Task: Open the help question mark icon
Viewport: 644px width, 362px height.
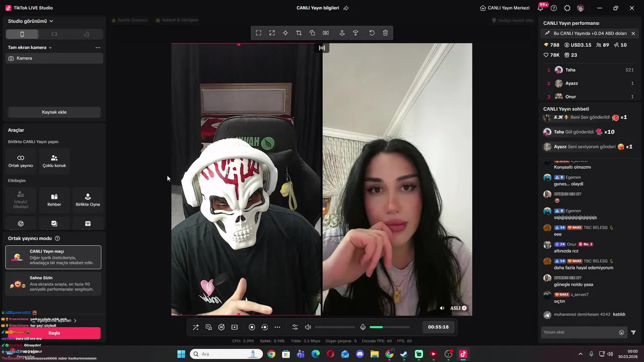Action: point(554,8)
